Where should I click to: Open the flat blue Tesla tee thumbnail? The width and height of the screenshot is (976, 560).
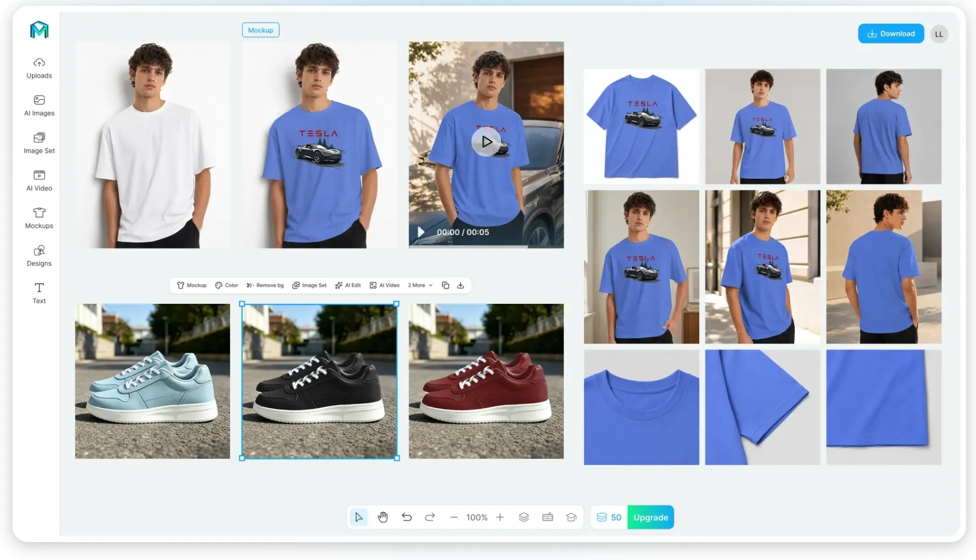[641, 126]
